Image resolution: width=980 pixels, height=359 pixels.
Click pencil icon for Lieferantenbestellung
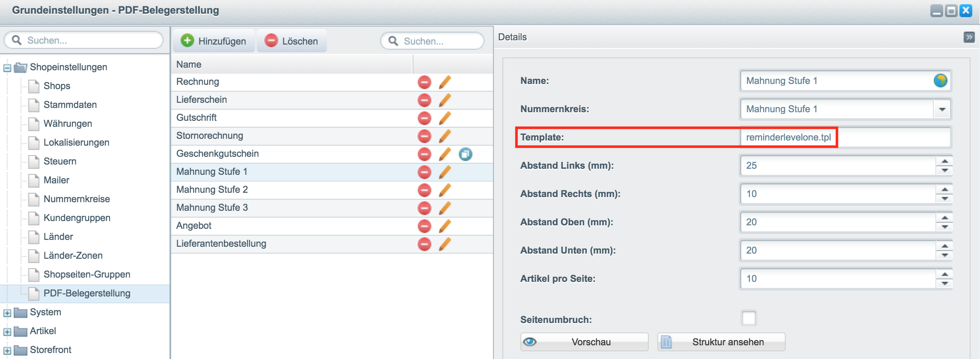(x=445, y=244)
